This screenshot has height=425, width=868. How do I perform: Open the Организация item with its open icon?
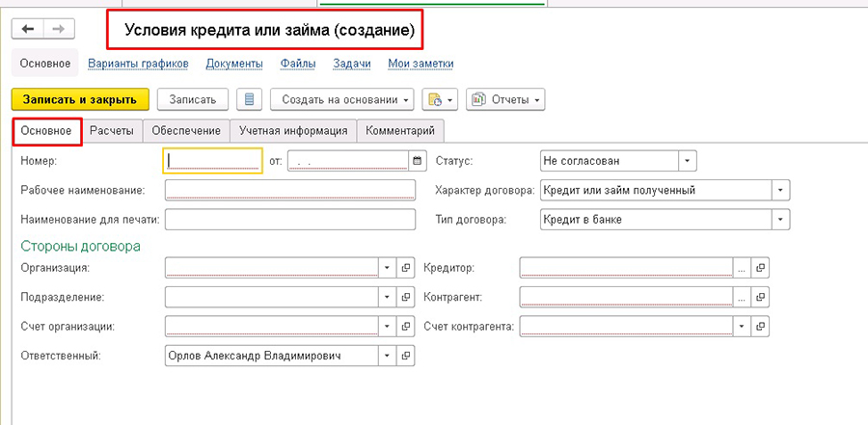click(406, 268)
